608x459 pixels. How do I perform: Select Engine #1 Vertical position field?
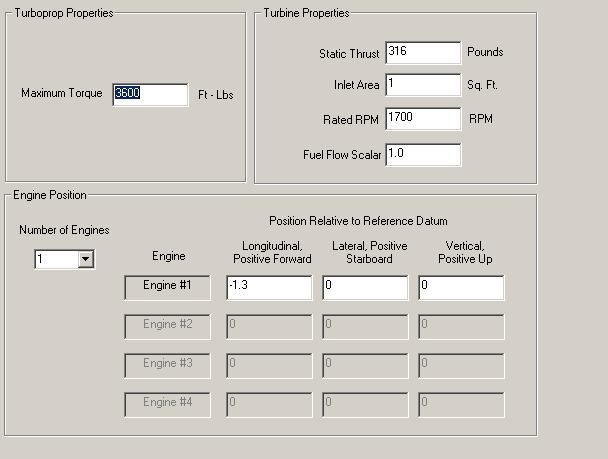(461, 287)
